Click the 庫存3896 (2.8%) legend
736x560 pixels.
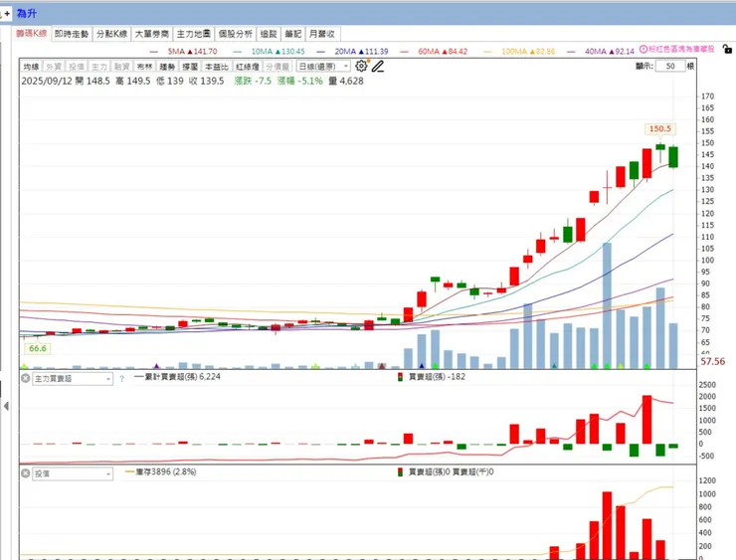click(x=161, y=471)
